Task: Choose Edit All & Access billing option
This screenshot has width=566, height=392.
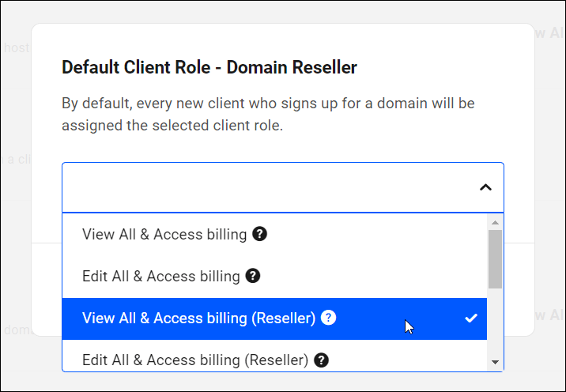Action: (x=160, y=276)
